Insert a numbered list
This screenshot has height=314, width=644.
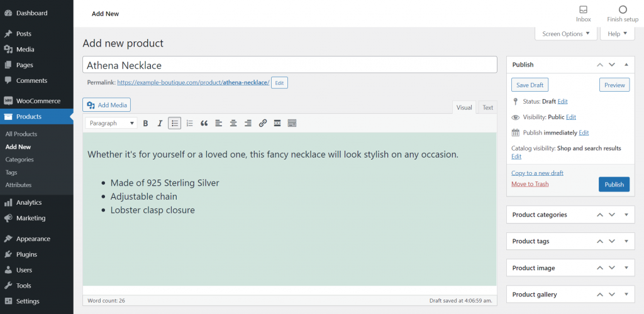click(x=189, y=124)
